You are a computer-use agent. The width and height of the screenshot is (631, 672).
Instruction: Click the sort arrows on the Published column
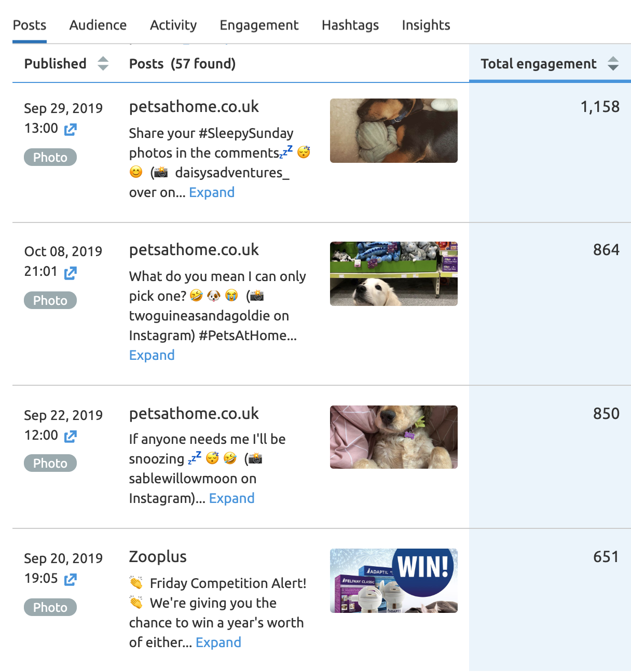pyautogui.click(x=103, y=63)
